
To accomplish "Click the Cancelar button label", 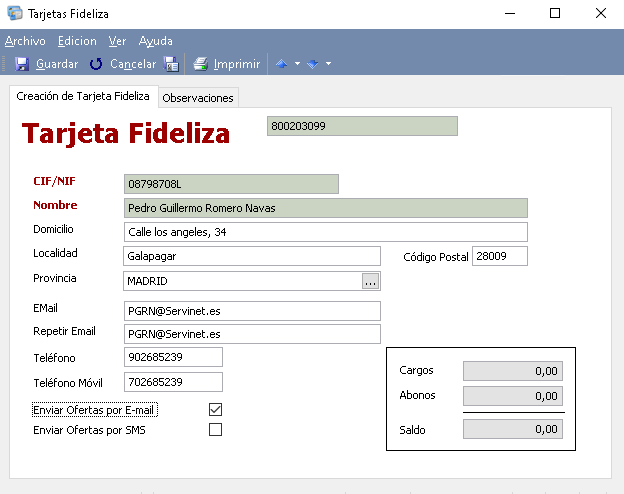I will [x=133, y=64].
